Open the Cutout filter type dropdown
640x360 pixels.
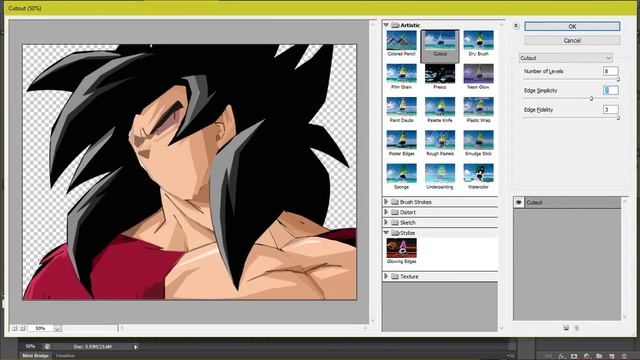click(x=565, y=58)
